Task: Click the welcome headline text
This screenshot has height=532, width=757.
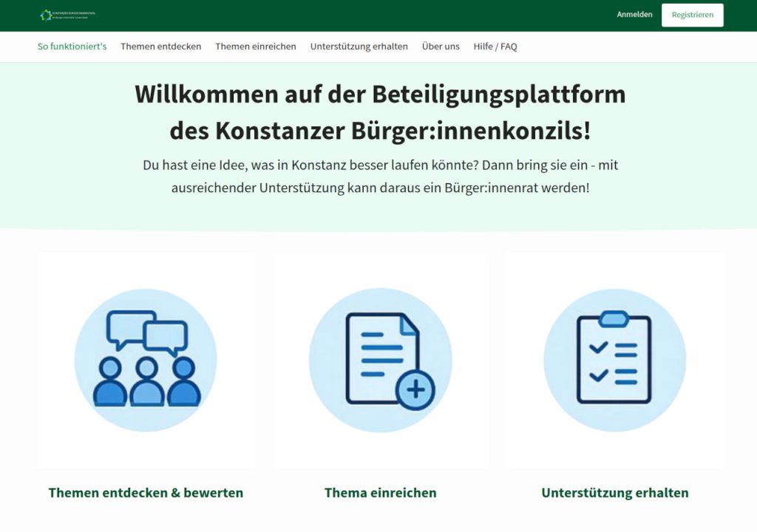Action: [380, 111]
